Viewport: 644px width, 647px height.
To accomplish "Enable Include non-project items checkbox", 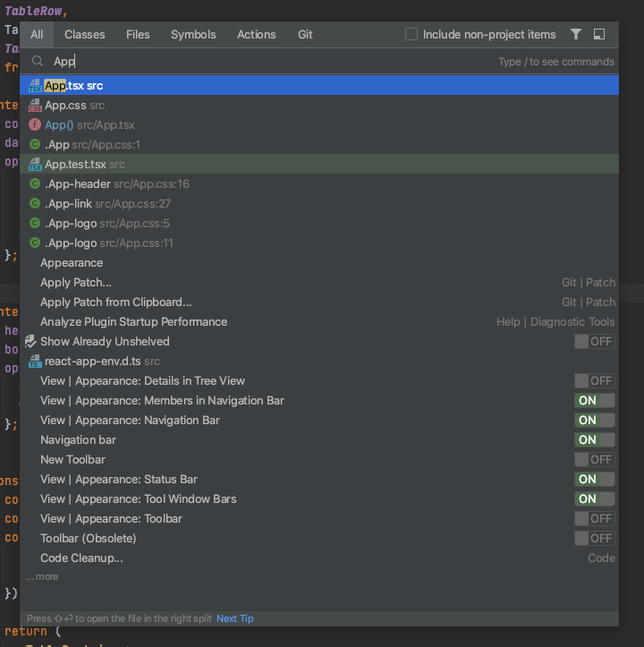I will (411, 34).
